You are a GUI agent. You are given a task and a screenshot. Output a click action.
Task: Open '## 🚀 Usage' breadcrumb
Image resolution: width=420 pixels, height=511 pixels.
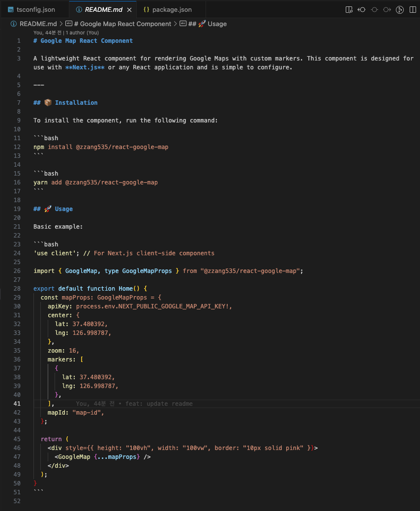[x=208, y=24]
